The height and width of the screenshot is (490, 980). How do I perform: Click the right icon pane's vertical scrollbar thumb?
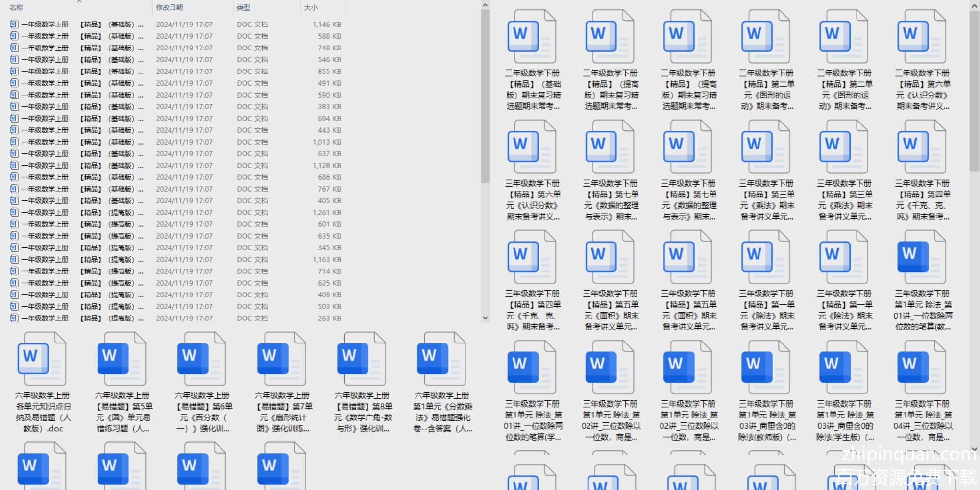974,88
